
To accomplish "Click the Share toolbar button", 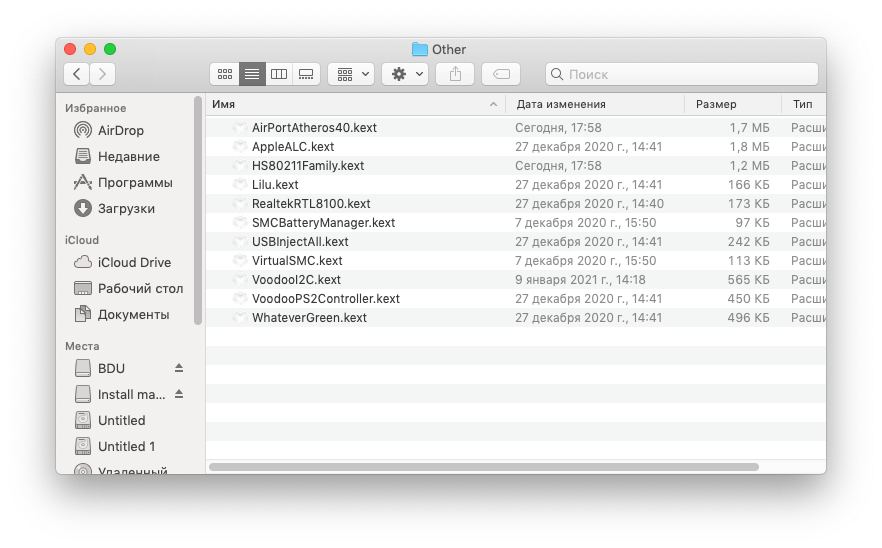I will [x=455, y=74].
